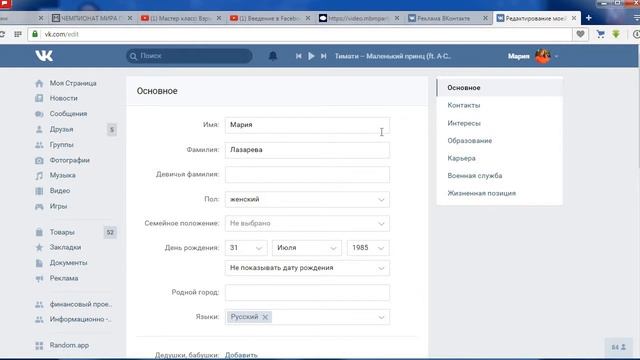Click the Игры gamepad icon
The height and width of the screenshot is (360, 640).
coord(39,207)
